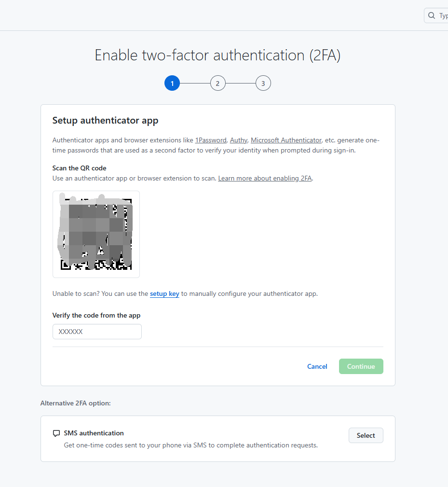Screen dimensions: 448x487
Task: Click the setup key link
Action: (164, 293)
